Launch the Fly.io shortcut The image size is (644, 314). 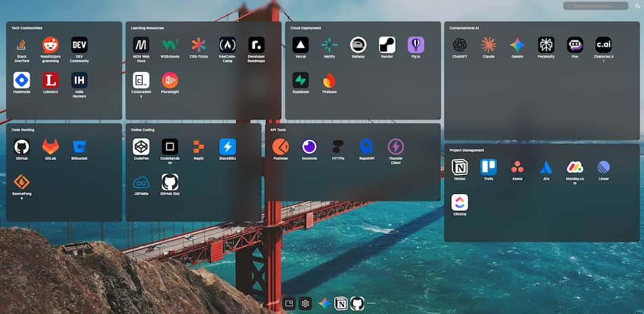pos(415,45)
